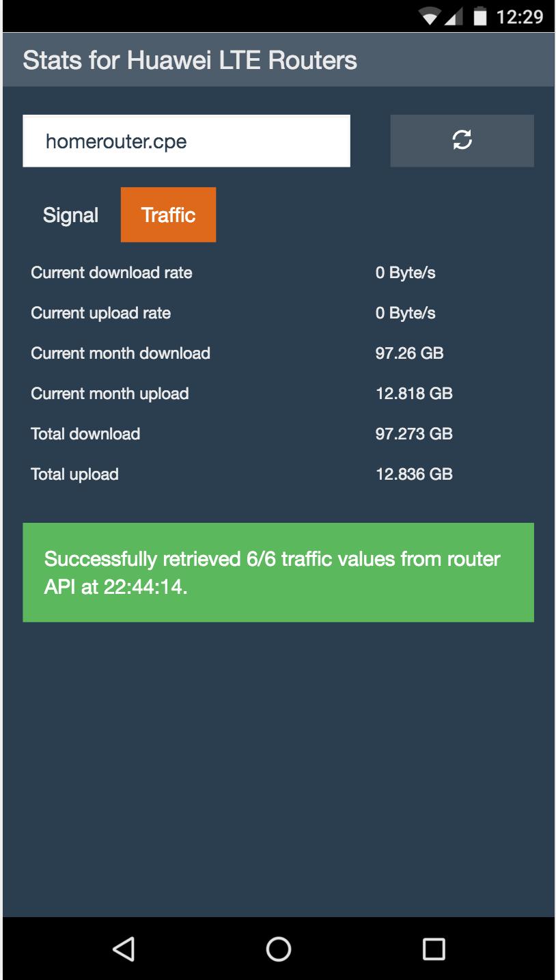556x980 pixels.
Task: Tap the battery status bar icon
Action: 480,16
